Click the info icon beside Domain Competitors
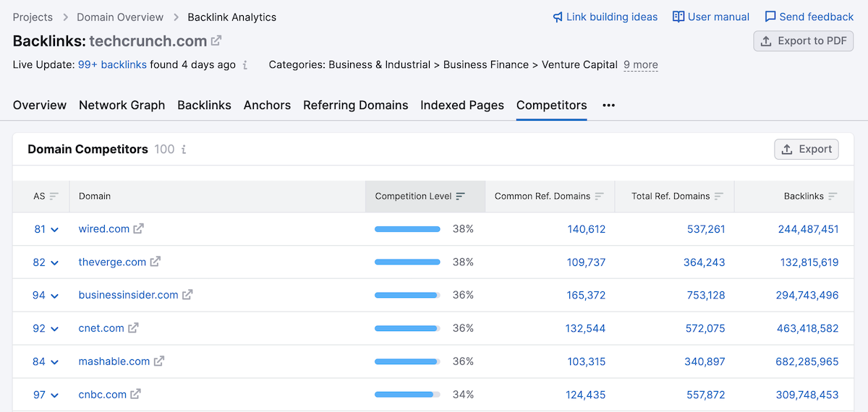 click(x=184, y=150)
